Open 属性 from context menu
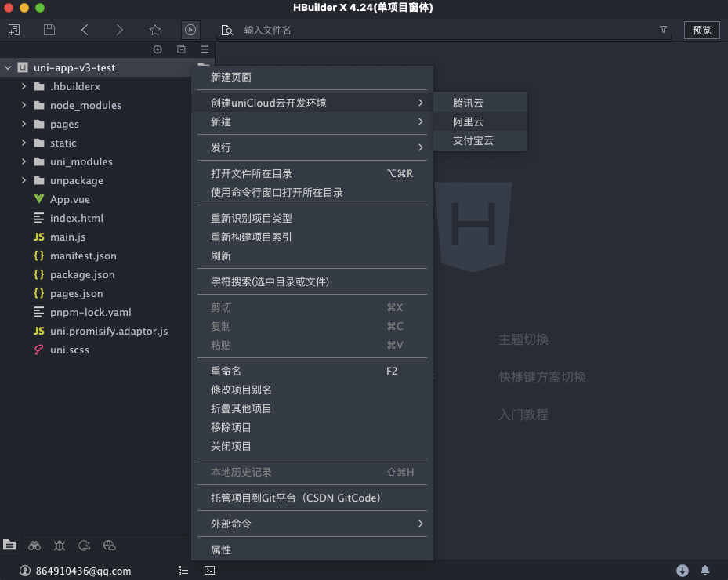 312,549
